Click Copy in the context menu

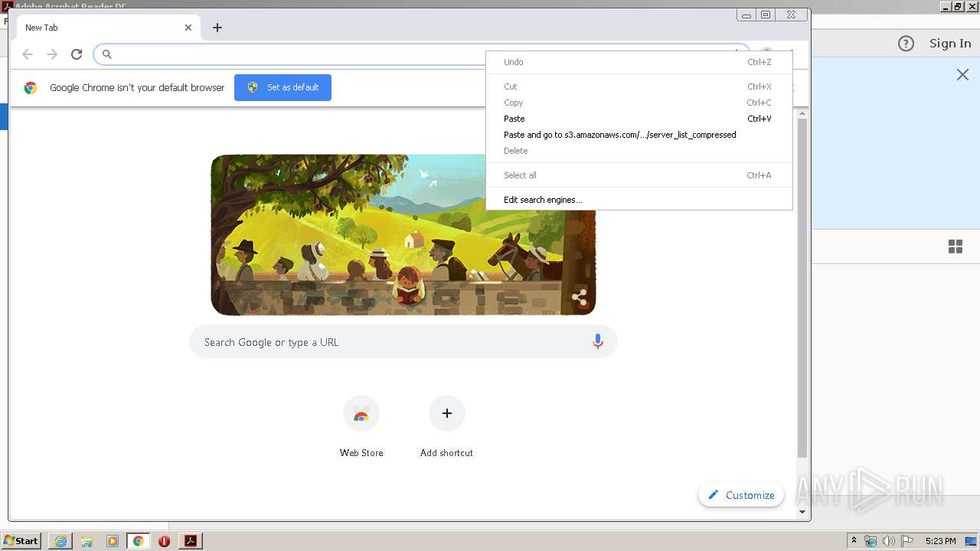coord(639,103)
